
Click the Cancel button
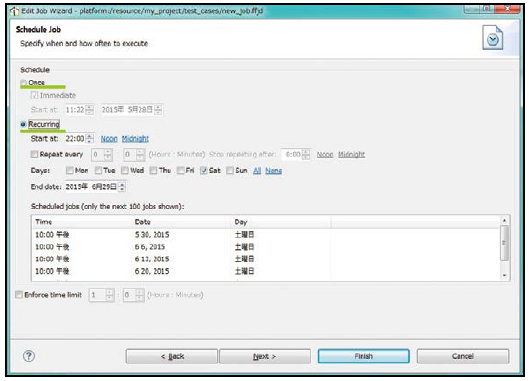coord(463,356)
